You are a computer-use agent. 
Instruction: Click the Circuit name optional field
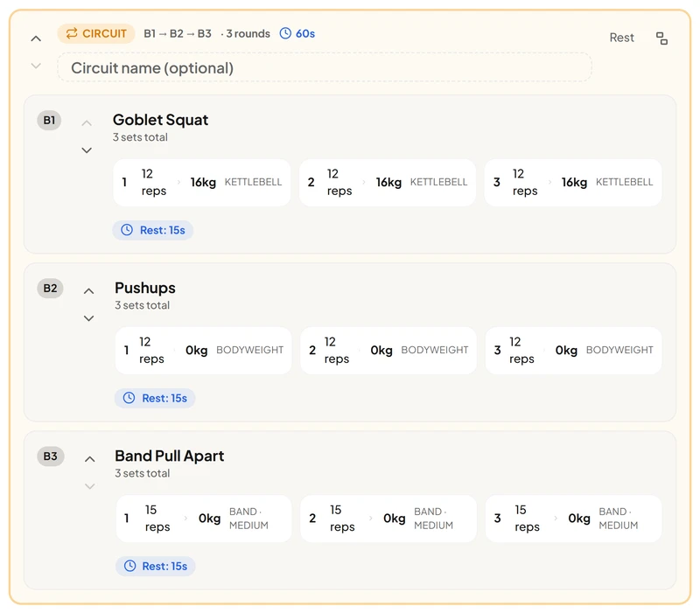[x=325, y=68]
